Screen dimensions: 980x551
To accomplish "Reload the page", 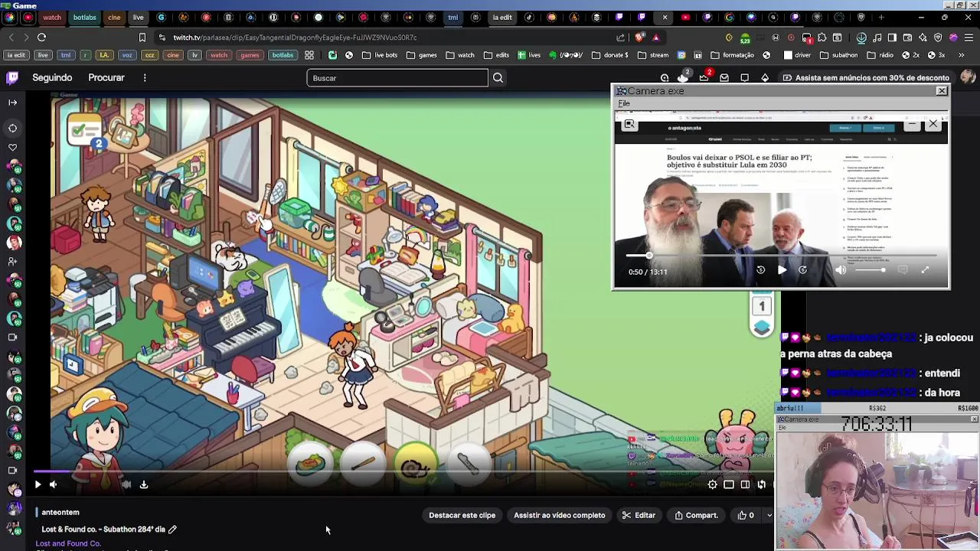I will (42, 37).
